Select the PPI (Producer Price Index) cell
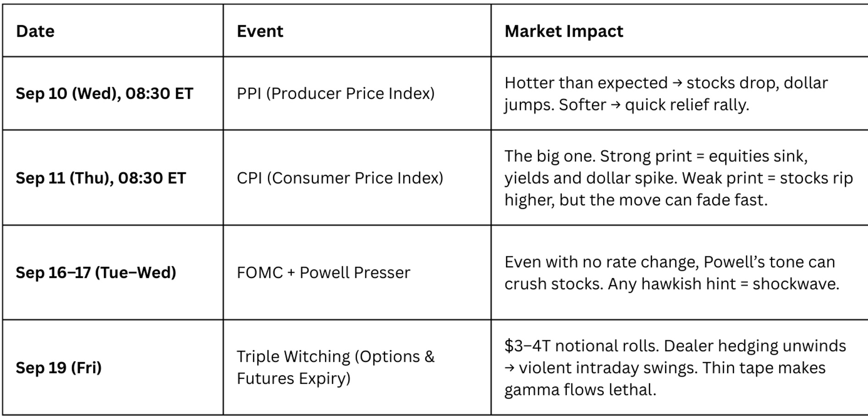868x416 pixels. [x=335, y=94]
